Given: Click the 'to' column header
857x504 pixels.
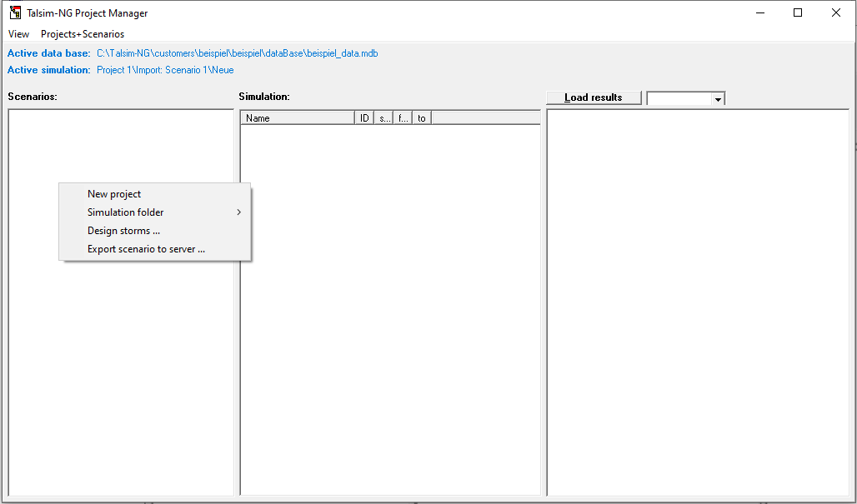Looking at the screenshot, I should pyautogui.click(x=422, y=118).
